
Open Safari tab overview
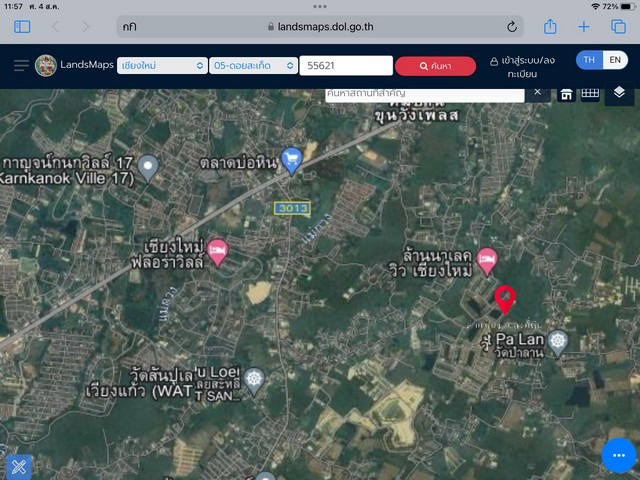pyautogui.click(x=618, y=27)
